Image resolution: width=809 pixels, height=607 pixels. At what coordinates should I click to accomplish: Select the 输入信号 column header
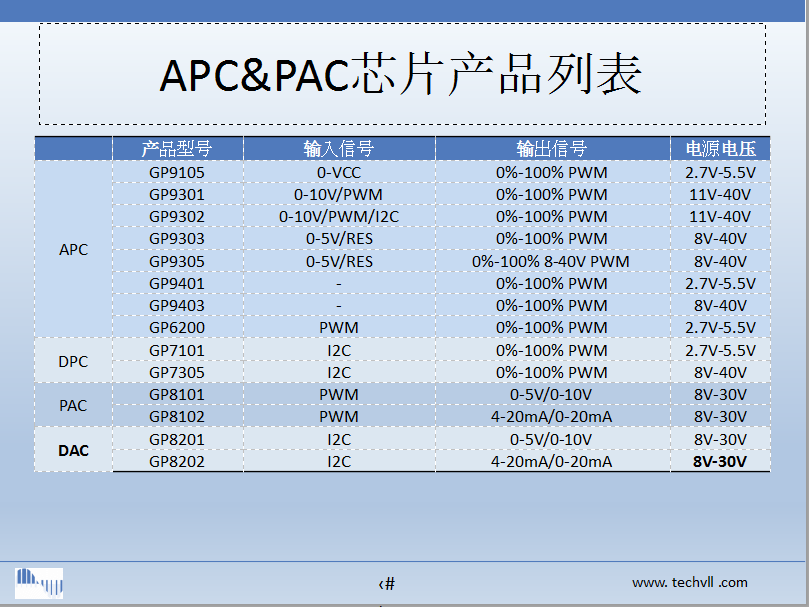pos(338,149)
